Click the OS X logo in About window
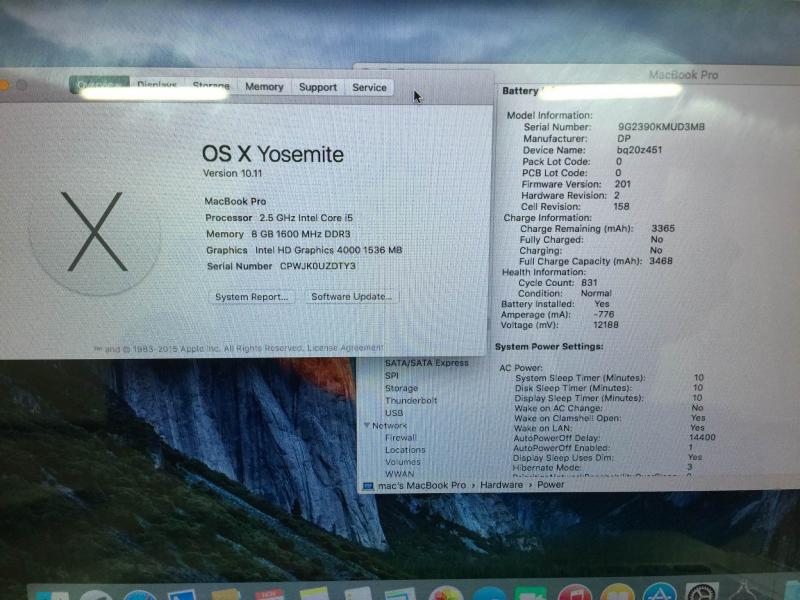The image size is (800, 600). coord(94,233)
